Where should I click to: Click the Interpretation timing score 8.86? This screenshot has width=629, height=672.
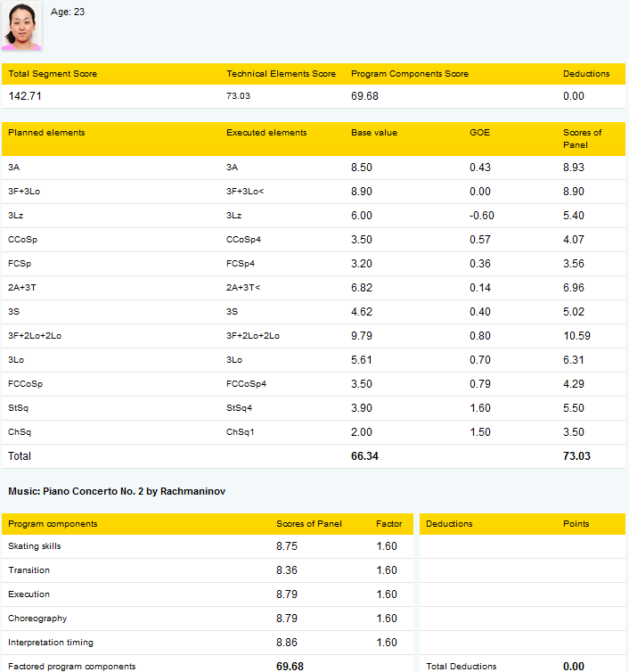287,643
